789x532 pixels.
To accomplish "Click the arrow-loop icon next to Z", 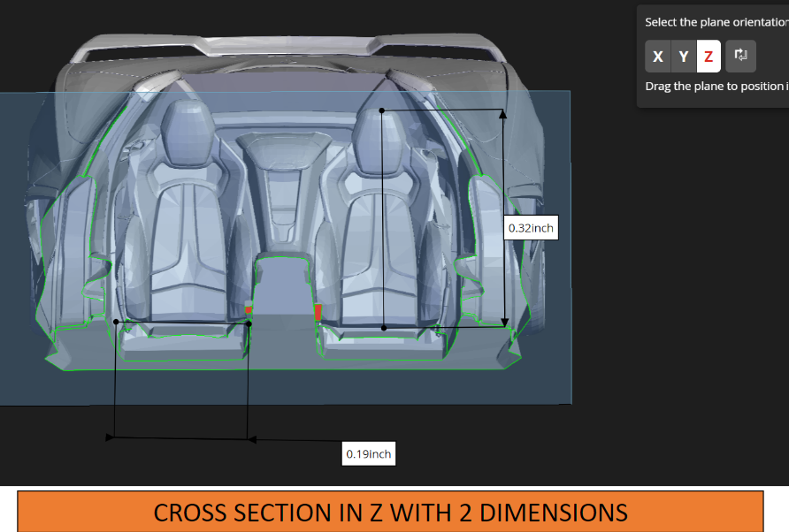I will pos(740,56).
